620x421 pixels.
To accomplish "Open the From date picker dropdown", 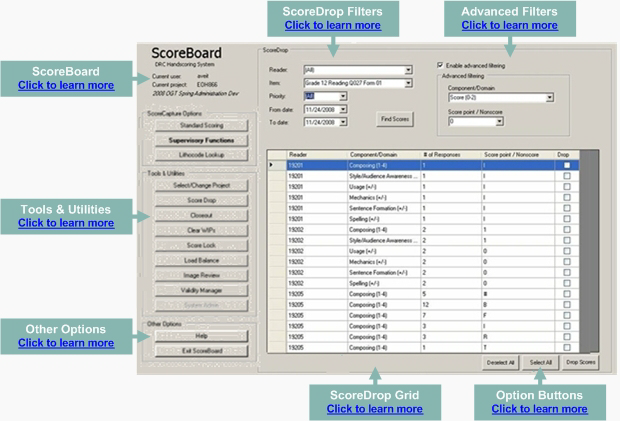I will pyautogui.click(x=343, y=110).
